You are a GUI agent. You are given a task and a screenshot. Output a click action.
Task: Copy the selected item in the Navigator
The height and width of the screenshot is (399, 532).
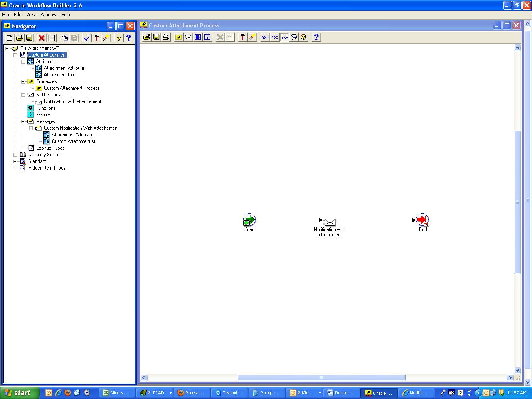point(64,38)
